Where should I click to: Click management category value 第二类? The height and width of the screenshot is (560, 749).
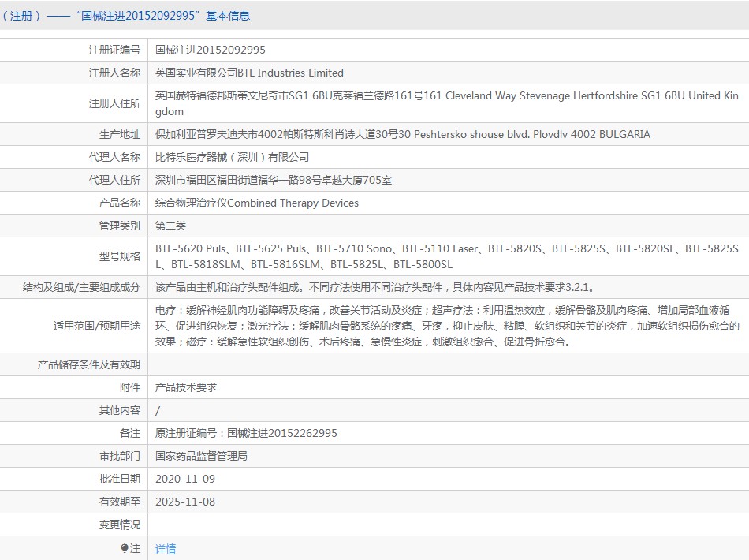tap(170, 226)
